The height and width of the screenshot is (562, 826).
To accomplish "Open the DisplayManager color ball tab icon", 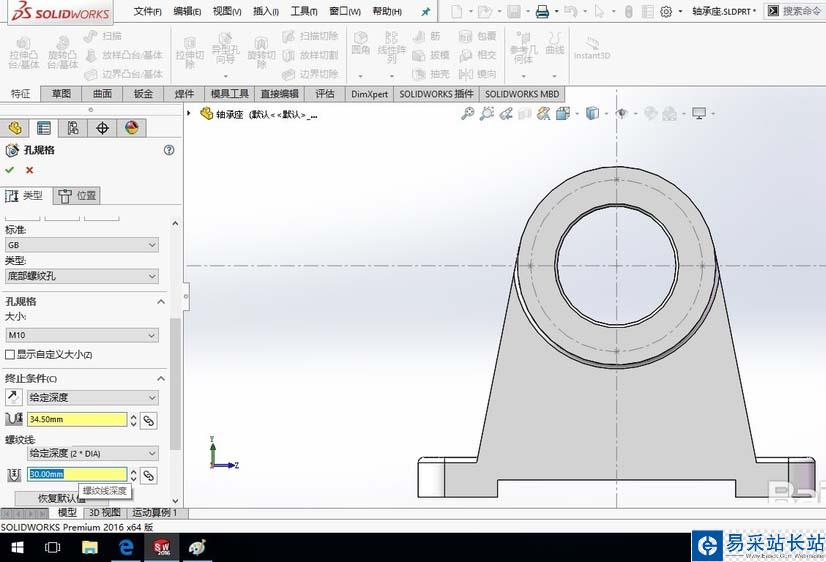I will tap(131, 128).
